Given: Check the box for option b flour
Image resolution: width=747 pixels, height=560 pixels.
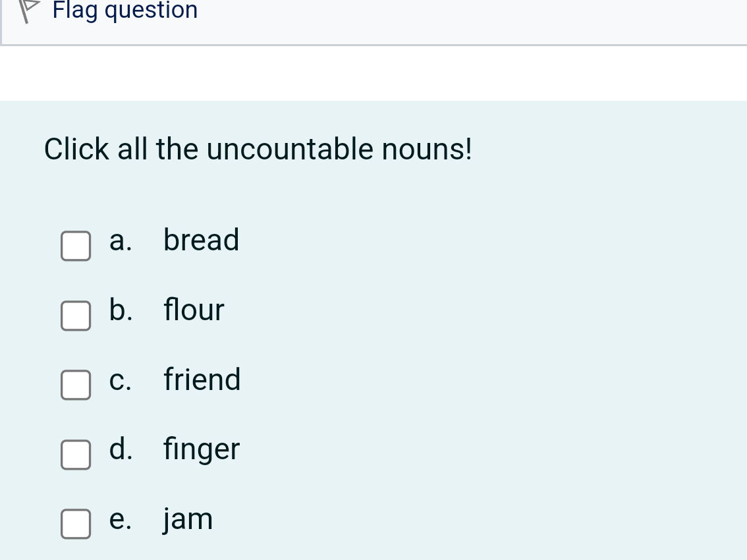Looking at the screenshot, I should tap(76, 316).
